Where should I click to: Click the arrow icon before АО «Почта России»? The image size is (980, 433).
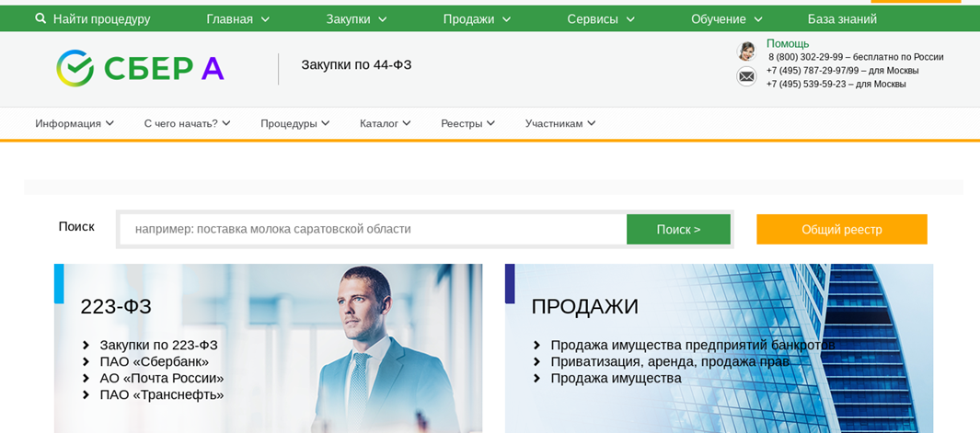pyautogui.click(x=86, y=378)
